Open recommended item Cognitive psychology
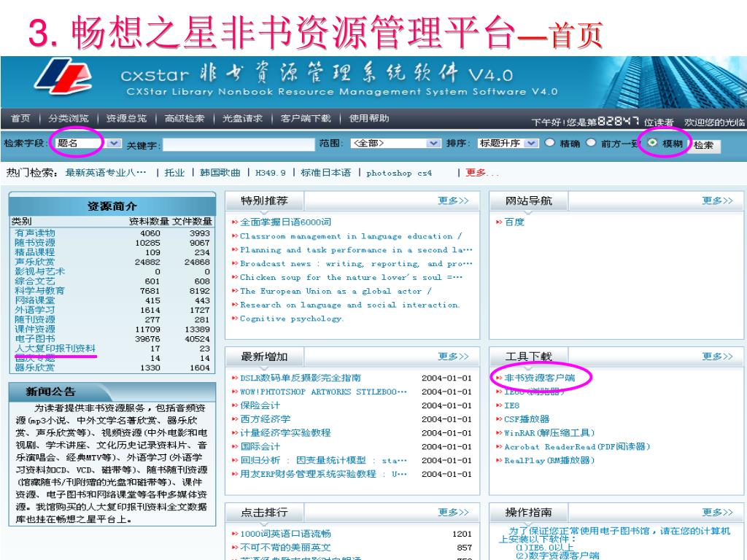Screen dimensions: 747x560 (x=292, y=319)
